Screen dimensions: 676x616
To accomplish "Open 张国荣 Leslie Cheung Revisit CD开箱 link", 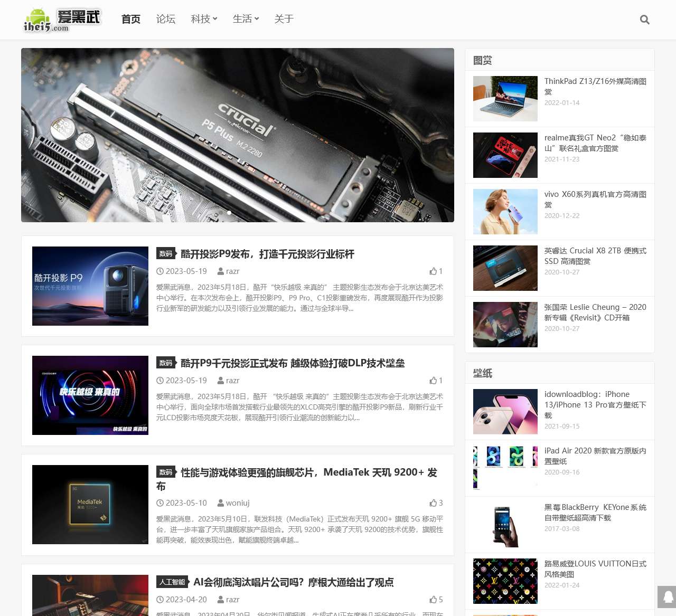I will (x=595, y=312).
